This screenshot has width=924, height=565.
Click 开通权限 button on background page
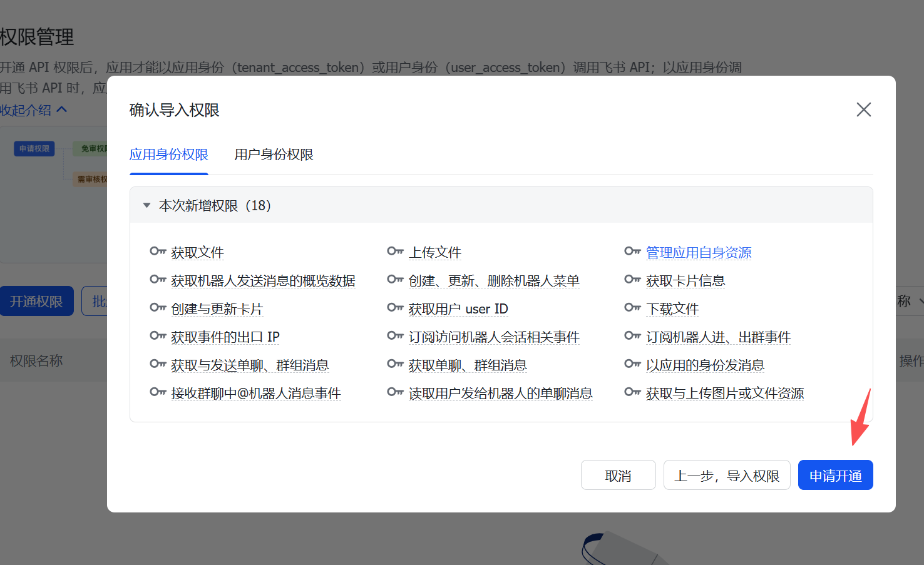[x=36, y=301]
